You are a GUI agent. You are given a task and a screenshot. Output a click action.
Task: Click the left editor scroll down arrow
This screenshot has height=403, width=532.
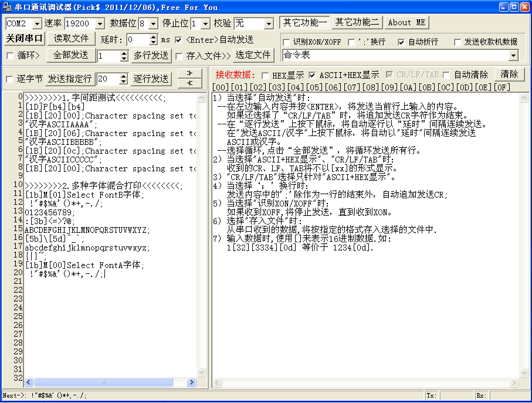coord(202,372)
